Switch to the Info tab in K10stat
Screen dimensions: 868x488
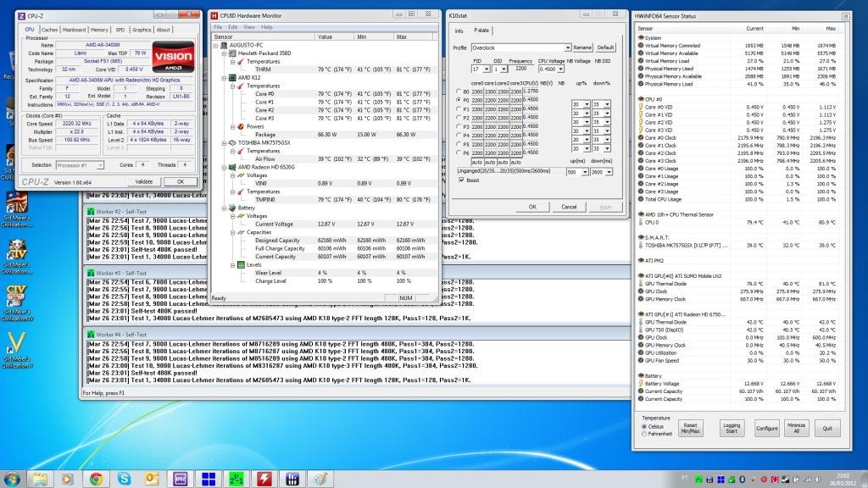[x=459, y=31]
